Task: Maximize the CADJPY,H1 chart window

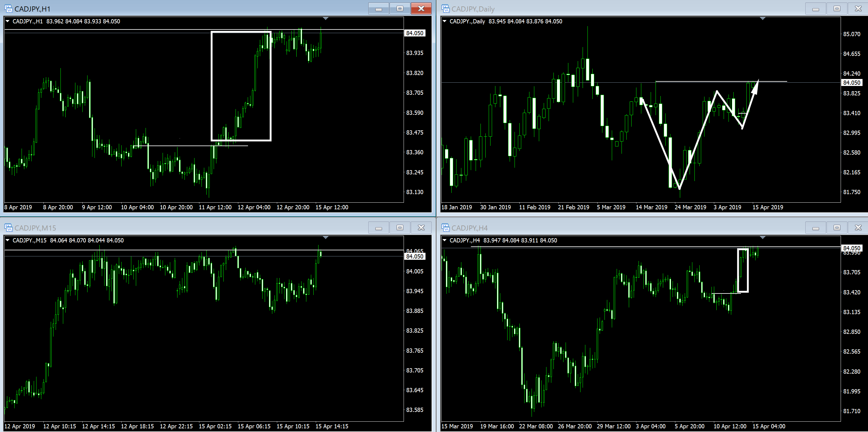Action: (x=400, y=9)
